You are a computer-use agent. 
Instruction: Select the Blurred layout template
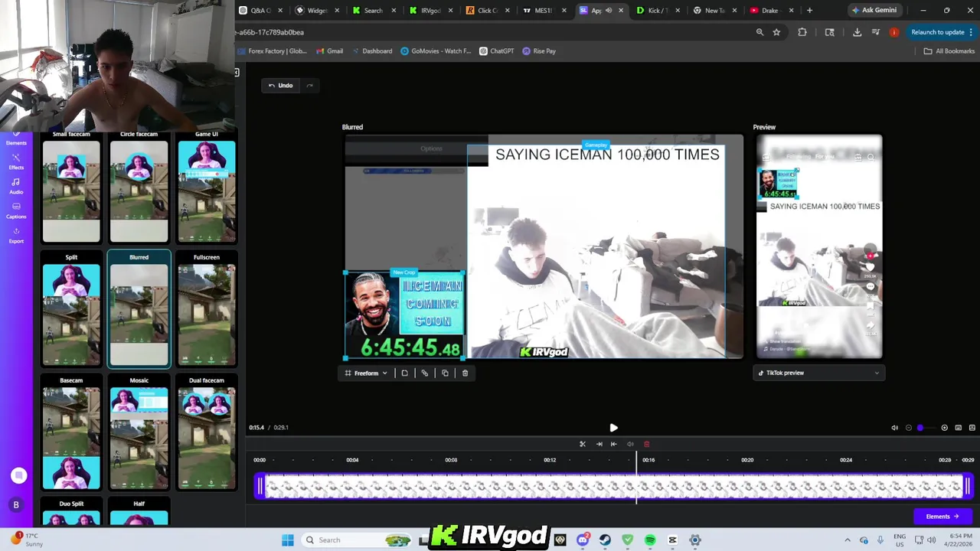pos(139,309)
